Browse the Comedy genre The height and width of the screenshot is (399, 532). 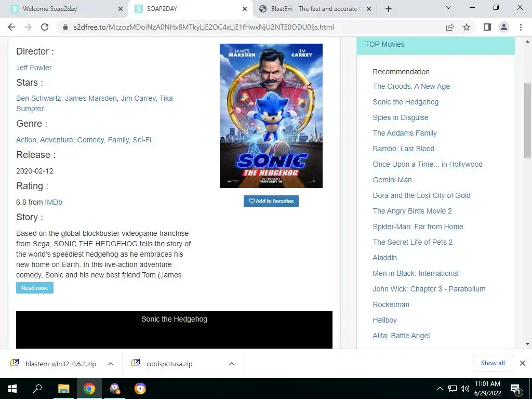[x=90, y=140]
